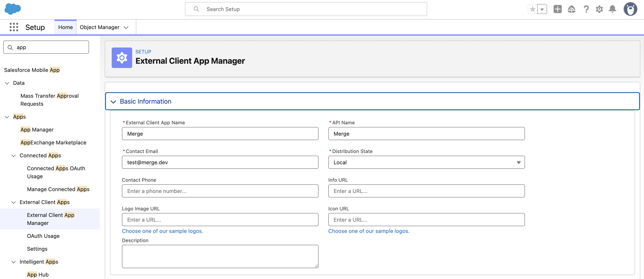Click the Quick Find box containing 'app'
The image size is (644, 279).
46,47
